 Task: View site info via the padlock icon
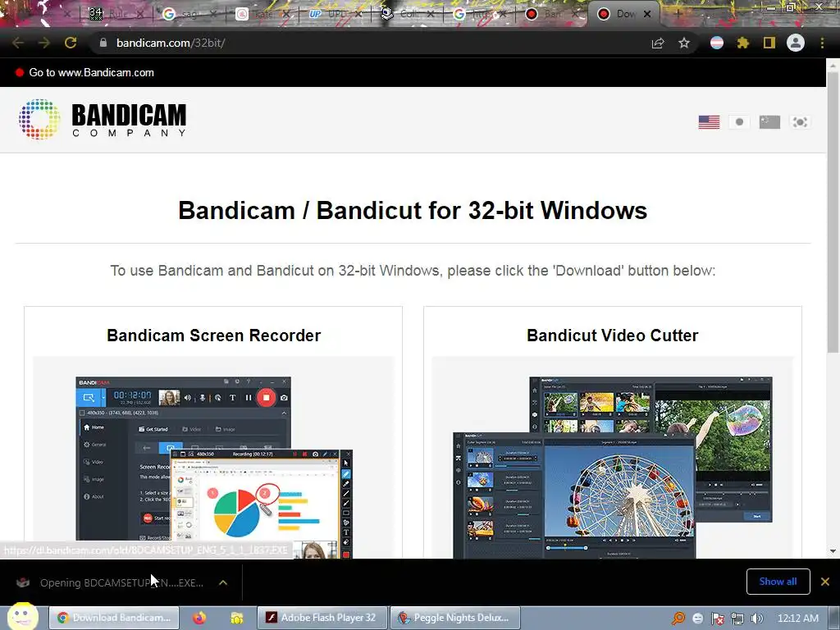click(x=103, y=43)
